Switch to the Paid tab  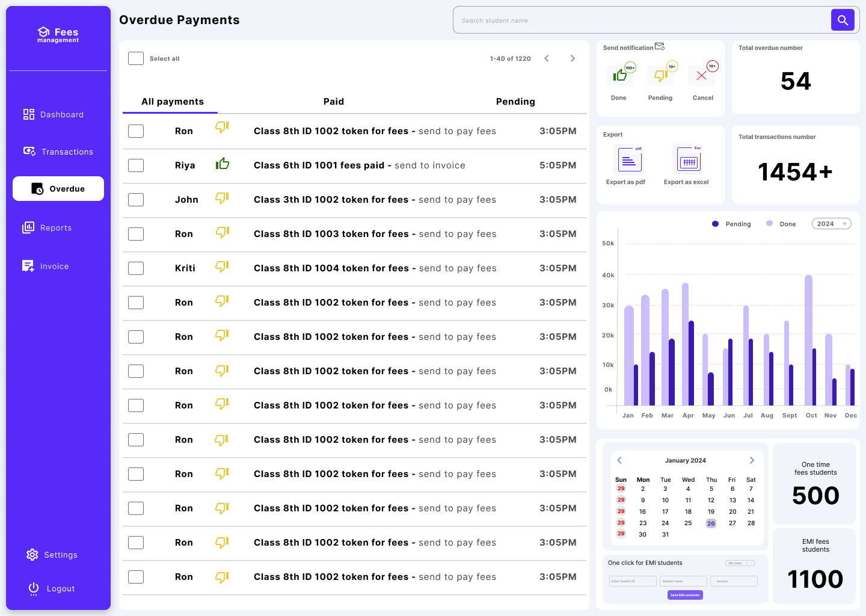coord(334,102)
